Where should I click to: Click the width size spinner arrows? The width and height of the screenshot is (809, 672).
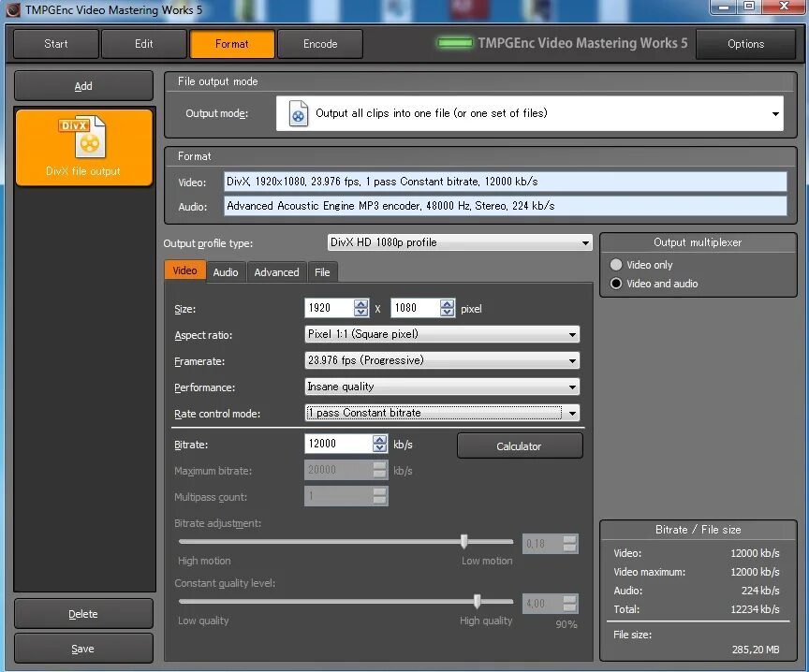pos(361,308)
